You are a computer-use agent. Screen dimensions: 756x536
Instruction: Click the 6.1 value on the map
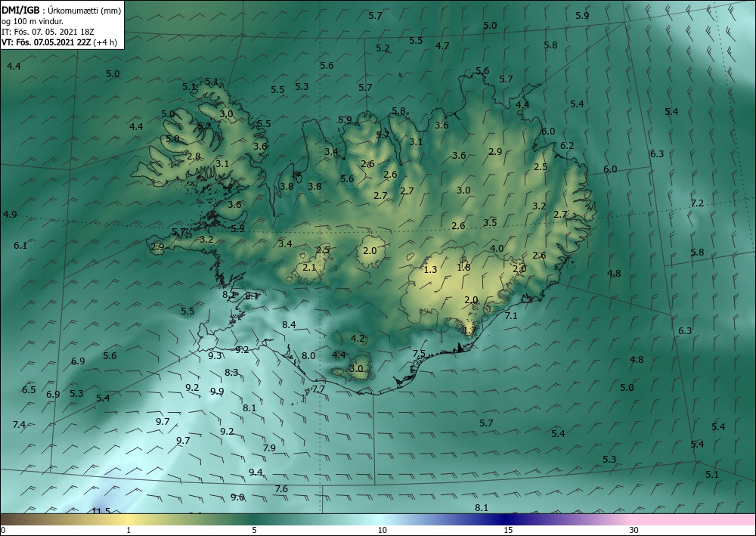pos(20,246)
